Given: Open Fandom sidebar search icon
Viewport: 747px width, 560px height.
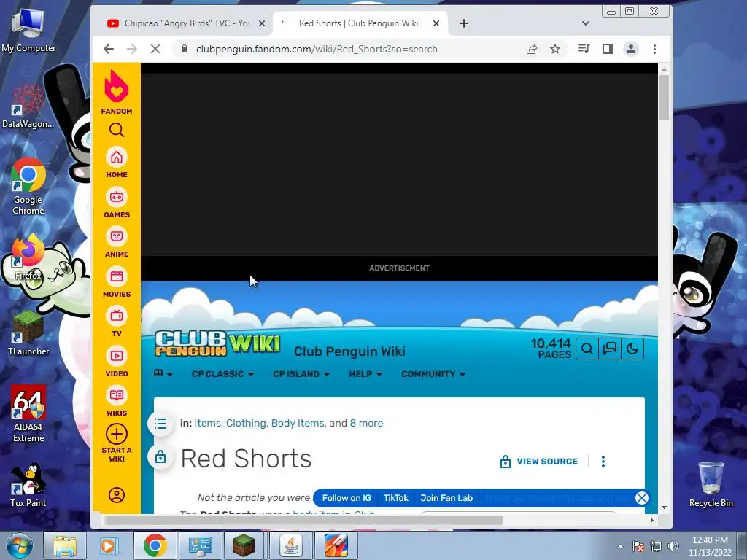Looking at the screenshot, I should click(x=117, y=130).
